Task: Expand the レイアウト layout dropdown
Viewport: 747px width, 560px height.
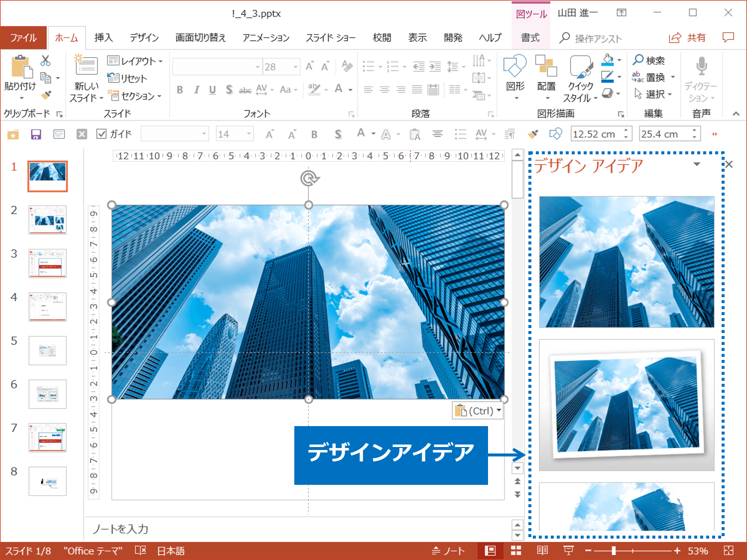Action: pos(135,61)
